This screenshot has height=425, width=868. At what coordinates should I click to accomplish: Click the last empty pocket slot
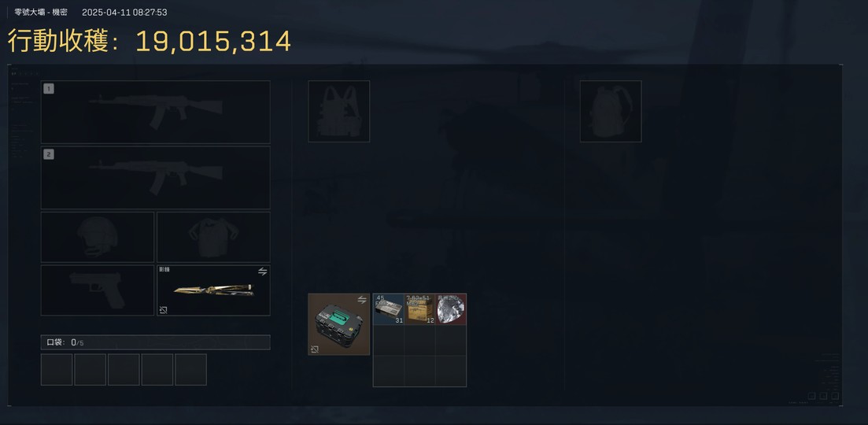click(x=190, y=370)
